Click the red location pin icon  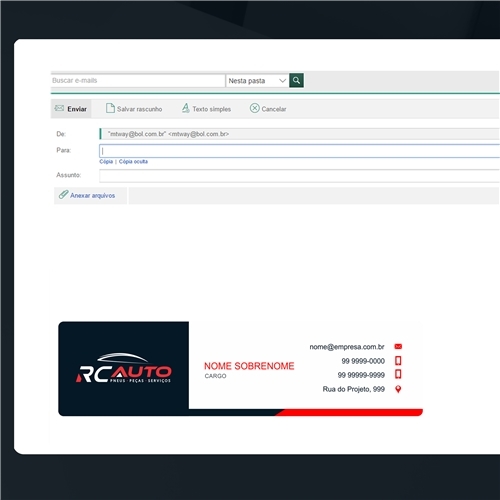point(398,389)
